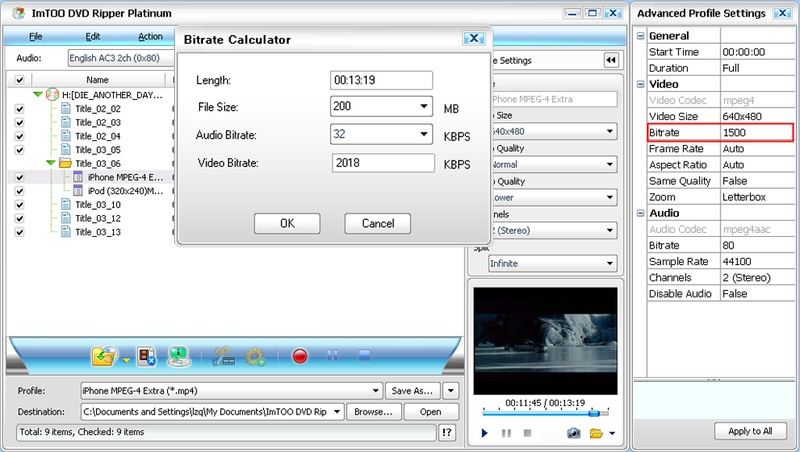Click the Sample Rate 44100 value
The width and height of the screenshot is (800, 452).
tap(757, 261)
